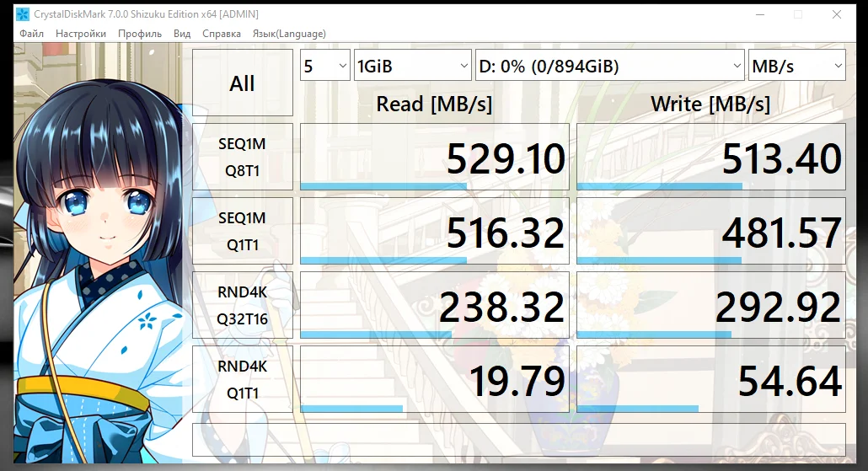Start the RND4K Q32T16 test
The width and height of the screenshot is (868, 471).
[243, 305]
